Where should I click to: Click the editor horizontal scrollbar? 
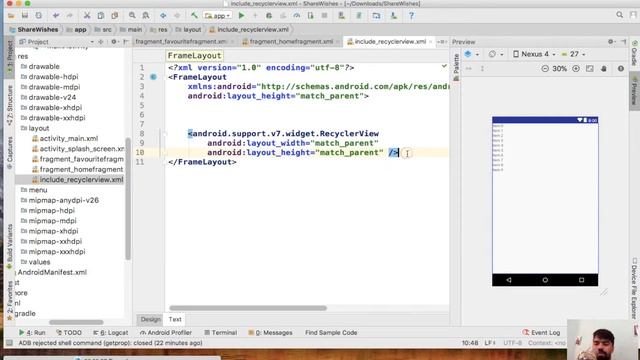click(x=248, y=308)
